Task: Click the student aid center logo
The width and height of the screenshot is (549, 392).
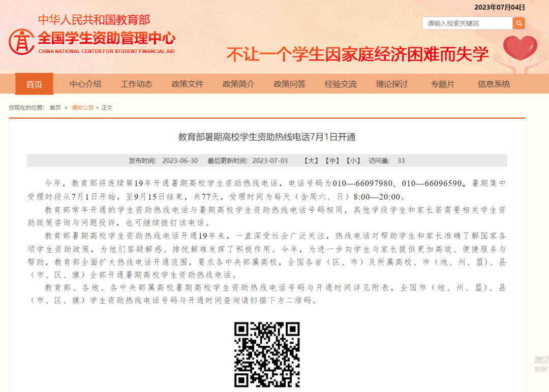Action: pyautogui.click(x=21, y=42)
